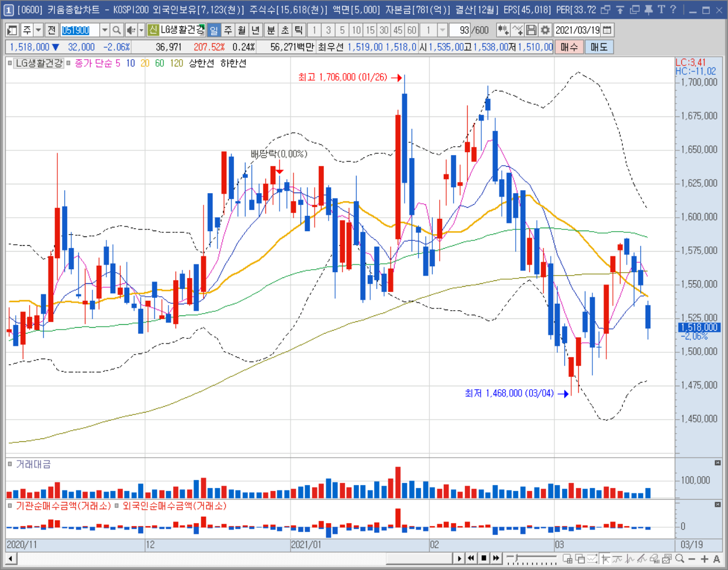Open the calendar date picker icon
Viewport: 728px width, 570px height.
[607, 30]
